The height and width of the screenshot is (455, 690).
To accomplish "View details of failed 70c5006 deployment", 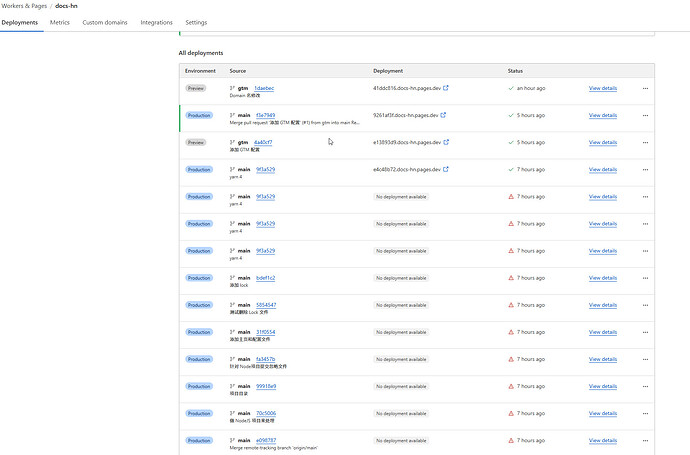I will pyautogui.click(x=603, y=414).
